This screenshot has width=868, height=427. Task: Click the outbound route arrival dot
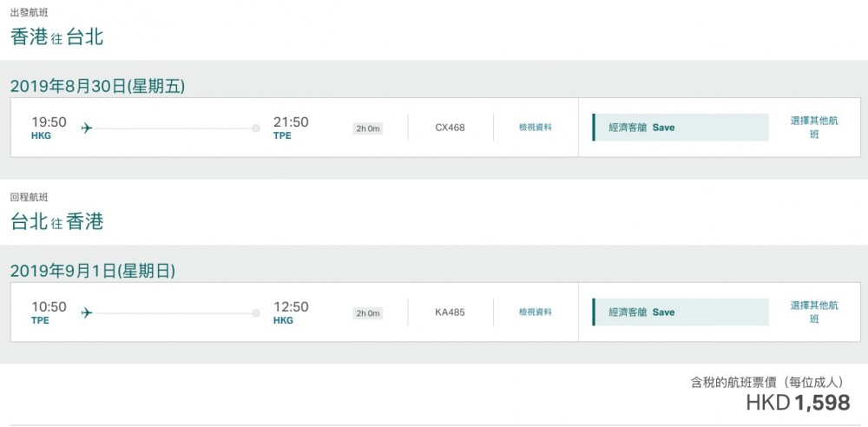256,128
